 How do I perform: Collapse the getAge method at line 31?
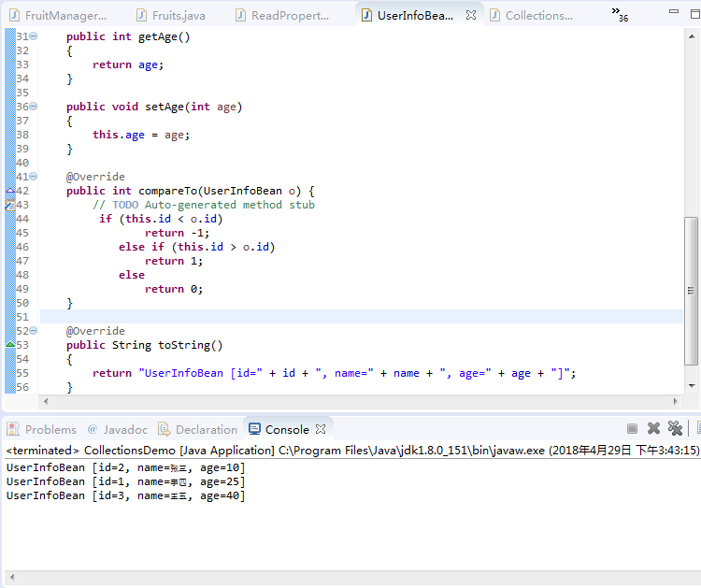(x=34, y=36)
